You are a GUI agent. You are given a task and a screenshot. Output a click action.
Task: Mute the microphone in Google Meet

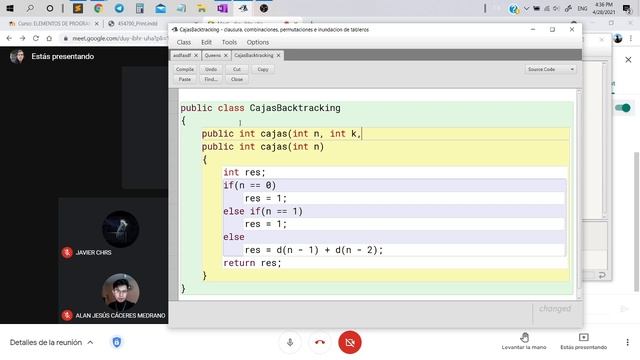290,342
